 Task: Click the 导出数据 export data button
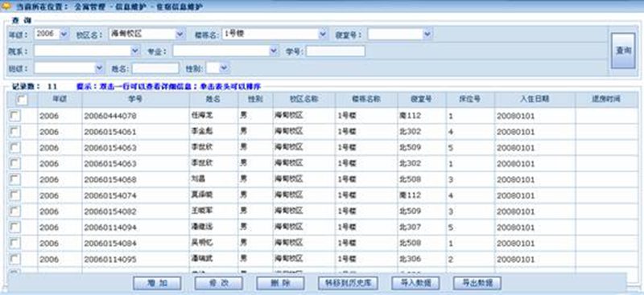point(477,283)
